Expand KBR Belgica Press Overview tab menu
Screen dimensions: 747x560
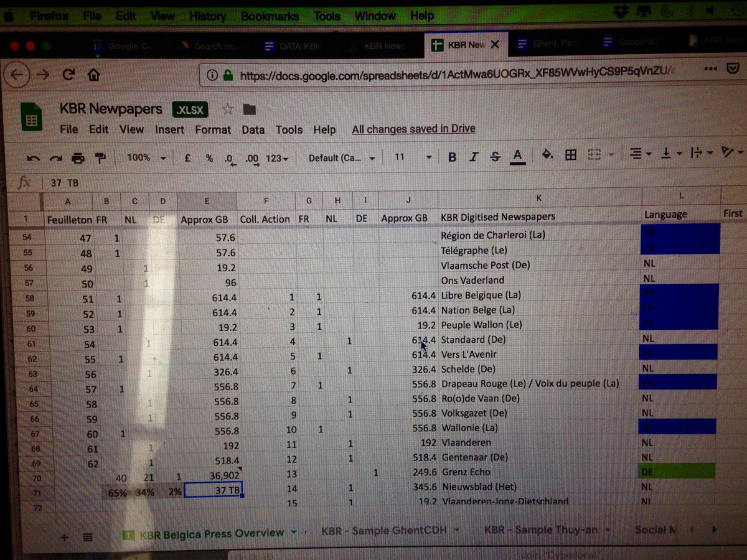point(295,533)
